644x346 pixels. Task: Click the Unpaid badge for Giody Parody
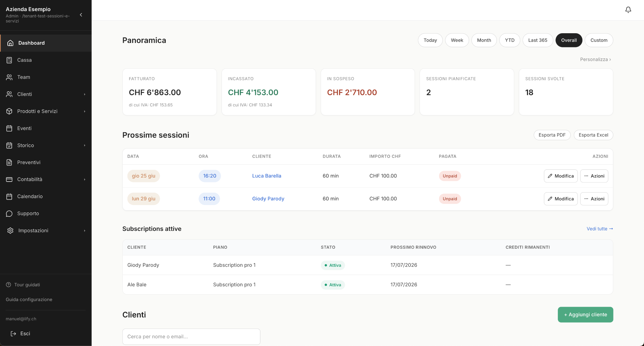coord(450,199)
